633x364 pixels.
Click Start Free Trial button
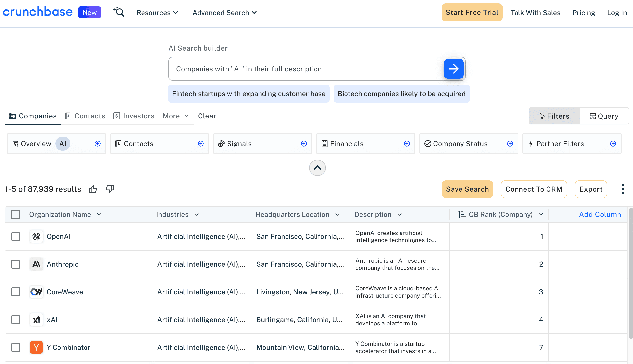[472, 12]
